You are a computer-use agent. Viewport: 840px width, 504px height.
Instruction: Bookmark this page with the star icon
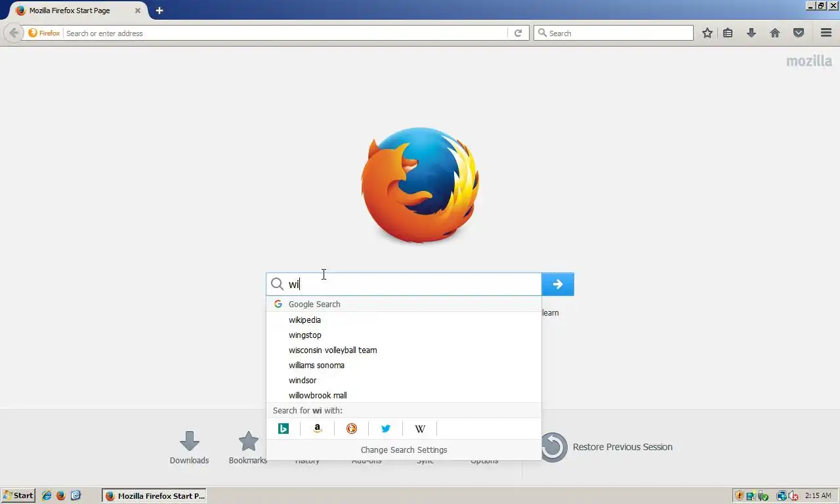(x=707, y=33)
